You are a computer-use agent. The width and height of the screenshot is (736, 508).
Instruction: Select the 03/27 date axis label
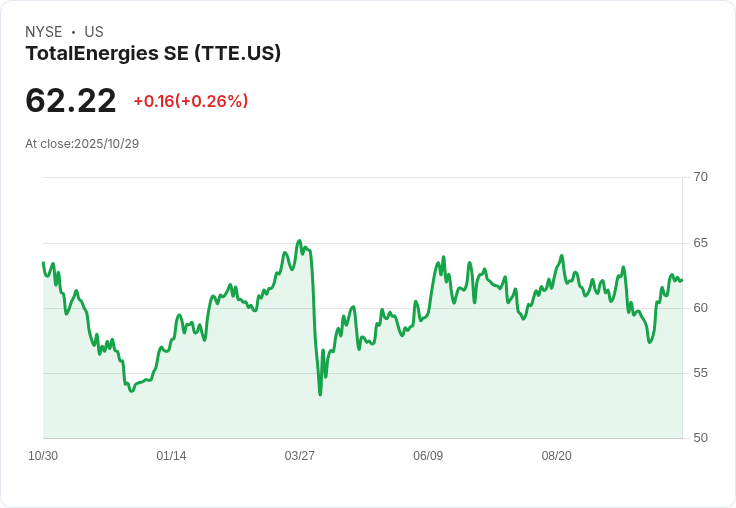click(x=300, y=456)
